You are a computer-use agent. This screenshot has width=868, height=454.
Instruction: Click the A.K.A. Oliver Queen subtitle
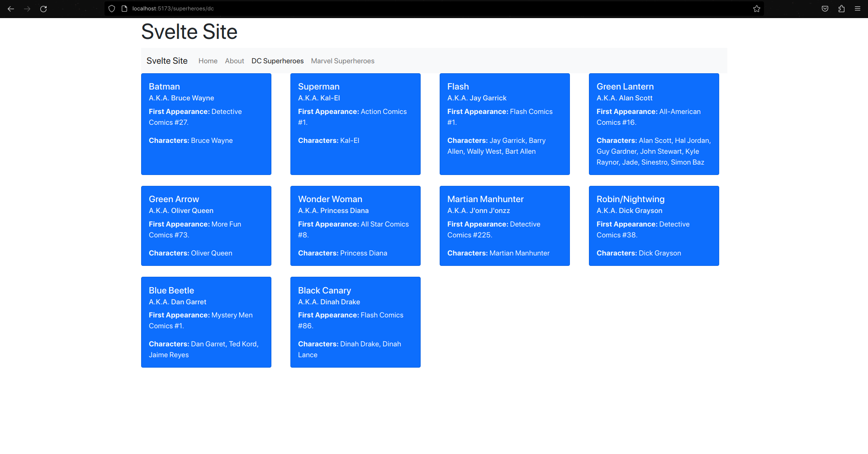coord(181,210)
